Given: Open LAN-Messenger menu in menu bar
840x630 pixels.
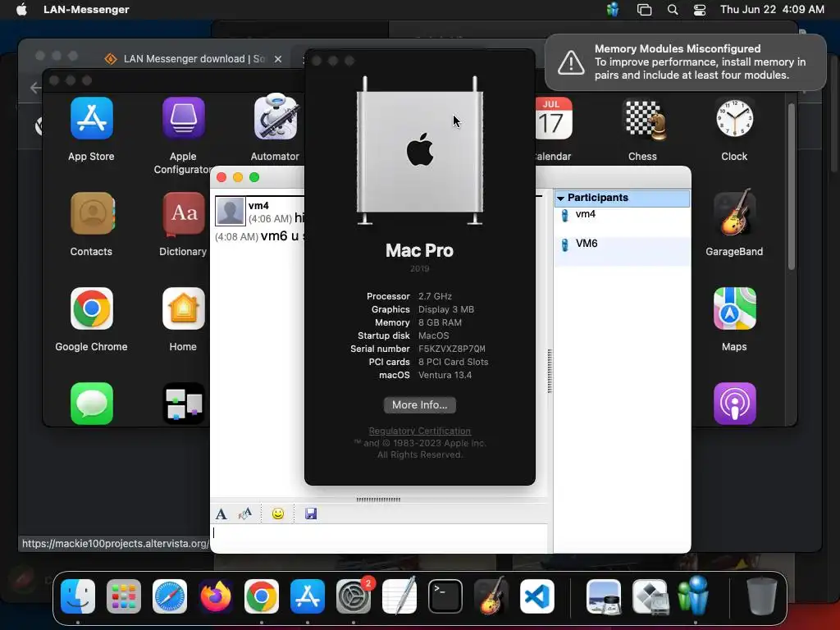Looking at the screenshot, I should click(86, 10).
